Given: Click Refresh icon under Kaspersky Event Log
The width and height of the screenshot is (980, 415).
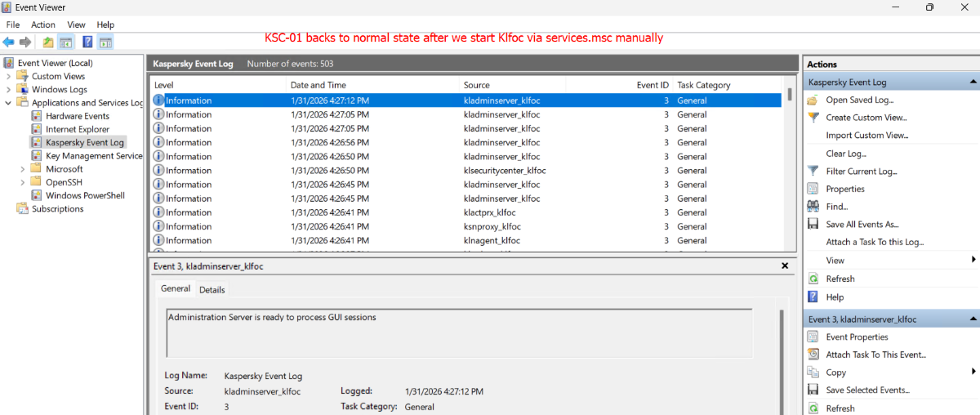Looking at the screenshot, I should pyautogui.click(x=813, y=279).
